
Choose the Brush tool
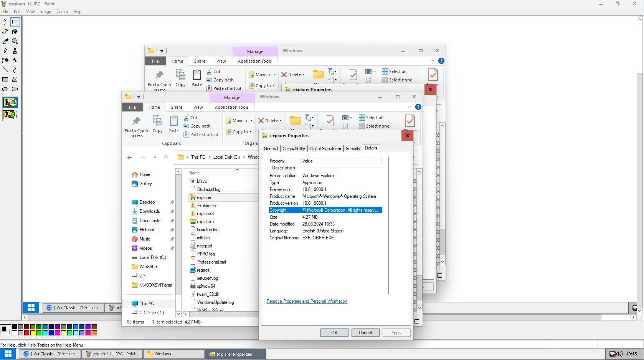coord(15,51)
